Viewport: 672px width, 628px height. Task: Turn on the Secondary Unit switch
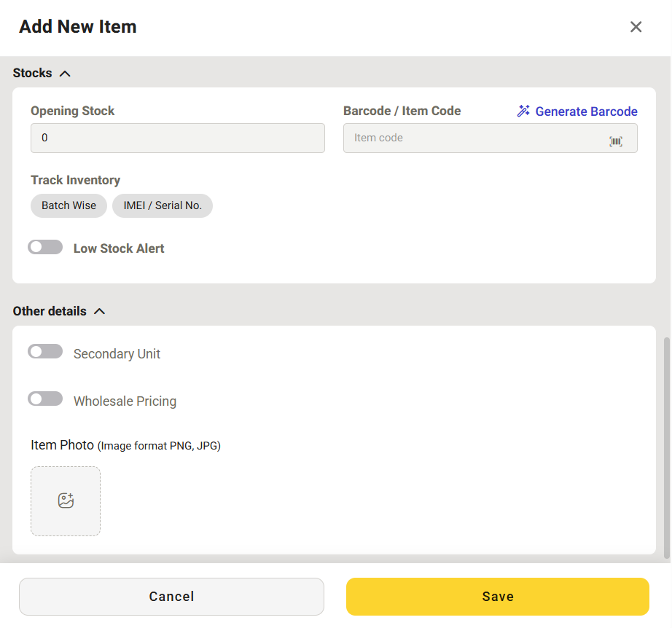click(x=45, y=353)
